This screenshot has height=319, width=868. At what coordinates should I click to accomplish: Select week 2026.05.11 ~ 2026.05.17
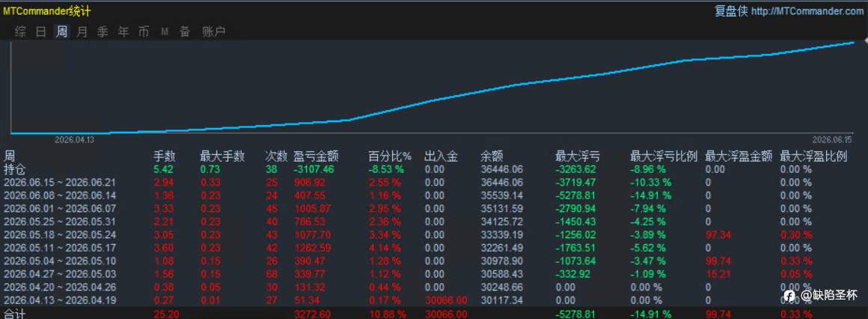click(58, 248)
